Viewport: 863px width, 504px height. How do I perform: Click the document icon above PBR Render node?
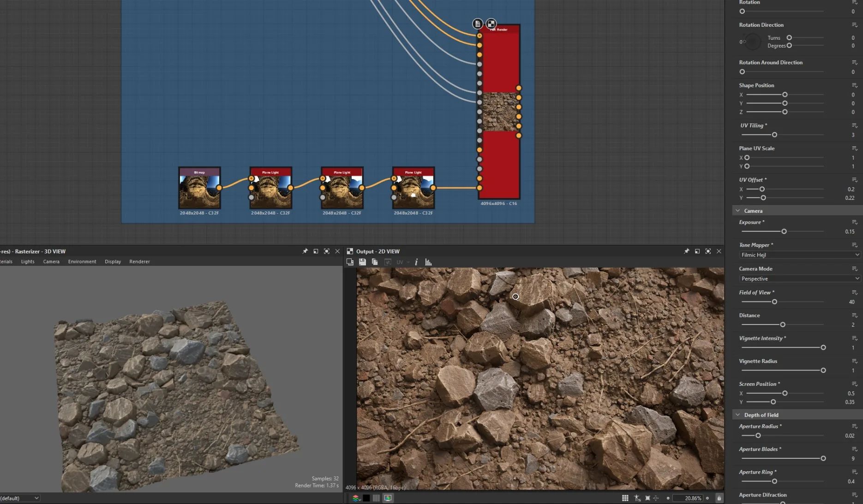tap(478, 24)
